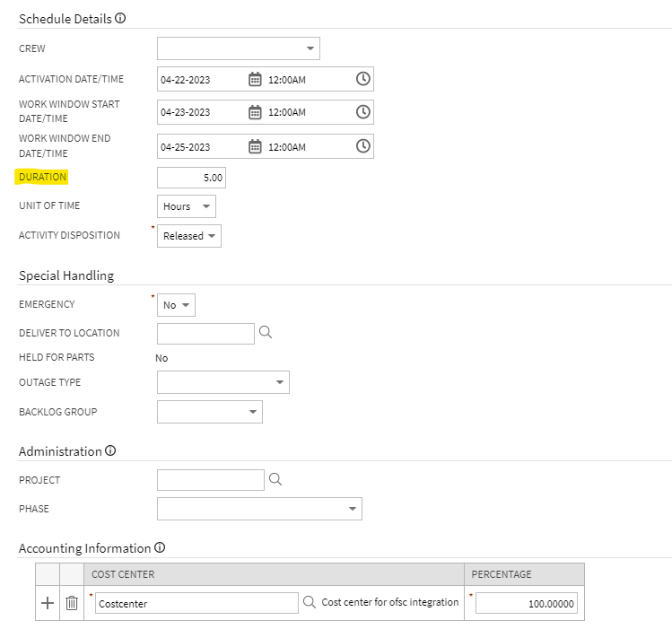The width and height of the screenshot is (672, 629).
Task: Expand the Crew dropdown
Action: click(238, 48)
